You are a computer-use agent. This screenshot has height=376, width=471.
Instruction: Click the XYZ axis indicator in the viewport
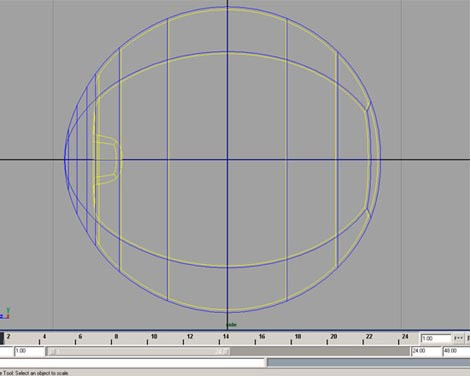point(5,314)
